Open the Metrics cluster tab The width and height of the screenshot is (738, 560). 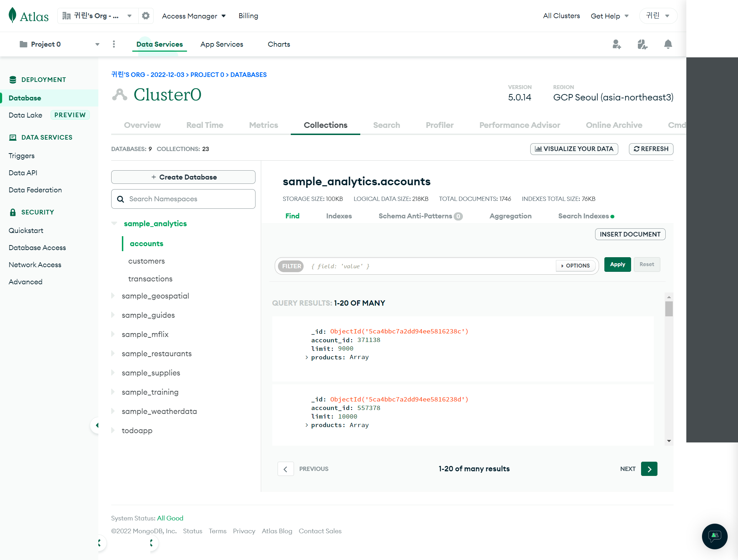263,125
